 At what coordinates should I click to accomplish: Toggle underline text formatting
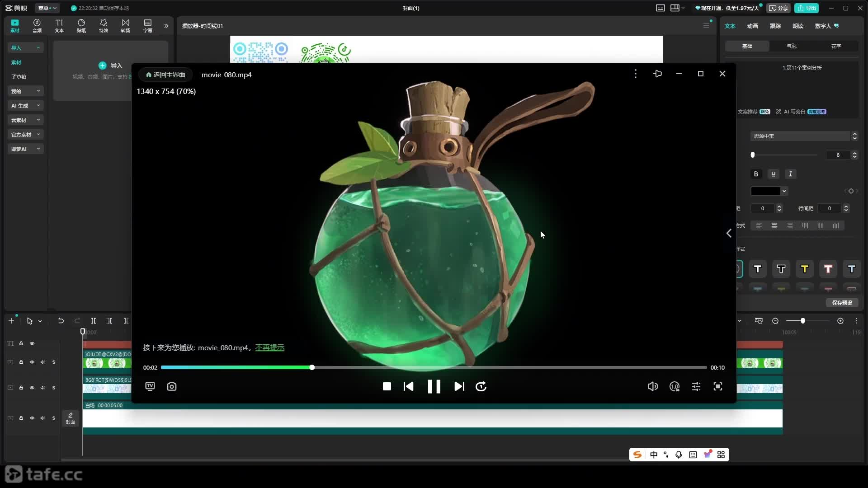773,174
